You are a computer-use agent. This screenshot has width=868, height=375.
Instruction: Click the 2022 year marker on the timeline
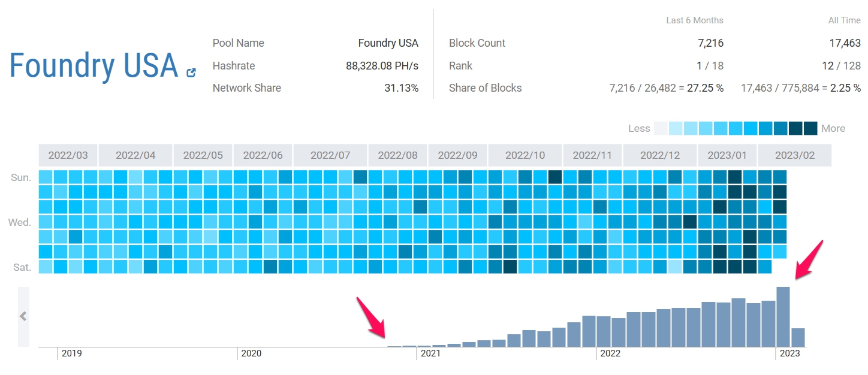point(610,353)
